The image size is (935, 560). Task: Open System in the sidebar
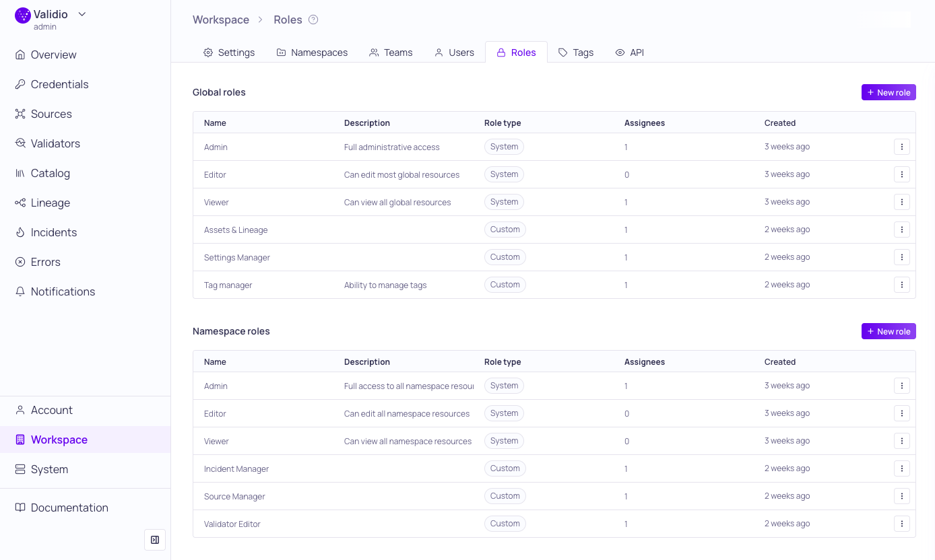tap(85, 469)
